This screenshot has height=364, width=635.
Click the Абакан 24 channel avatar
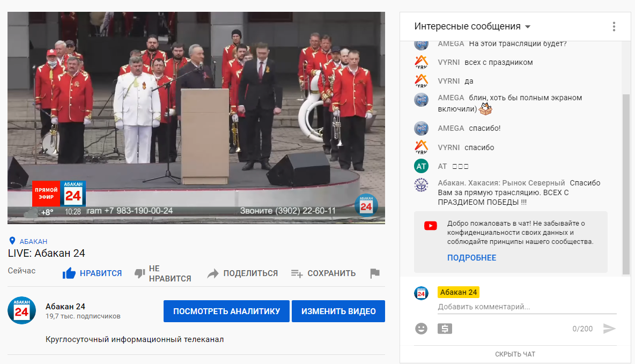(22, 310)
